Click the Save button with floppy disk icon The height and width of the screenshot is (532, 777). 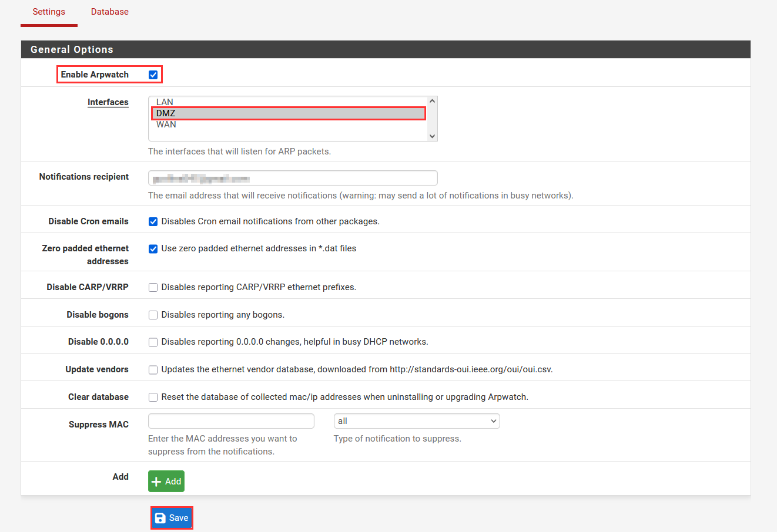click(172, 518)
